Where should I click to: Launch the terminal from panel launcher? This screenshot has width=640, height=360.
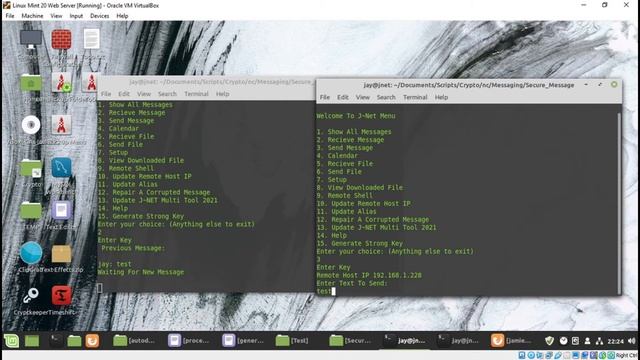click(55, 340)
